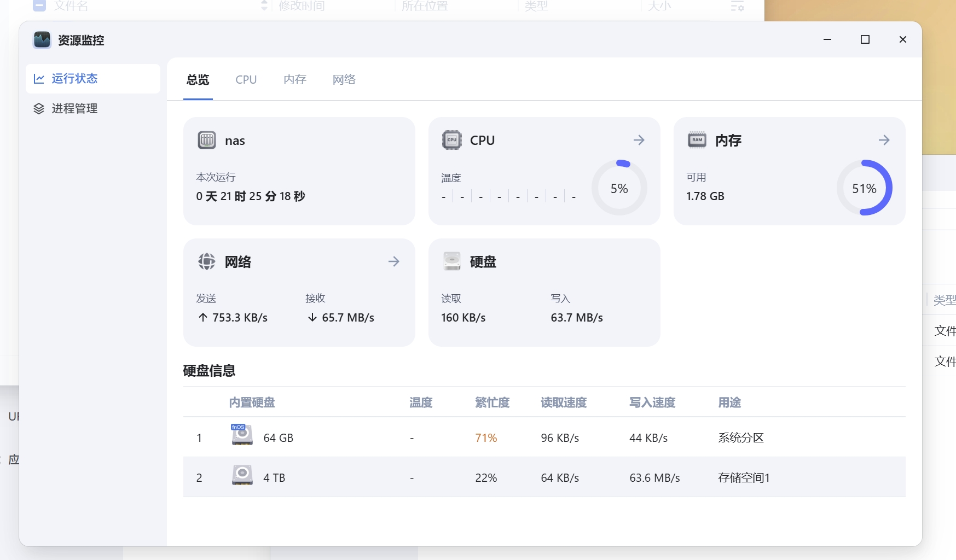Image resolution: width=956 pixels, height=560 pixels.
Task: Click the 繁忙度 column header
Action: tap(492, 402)
